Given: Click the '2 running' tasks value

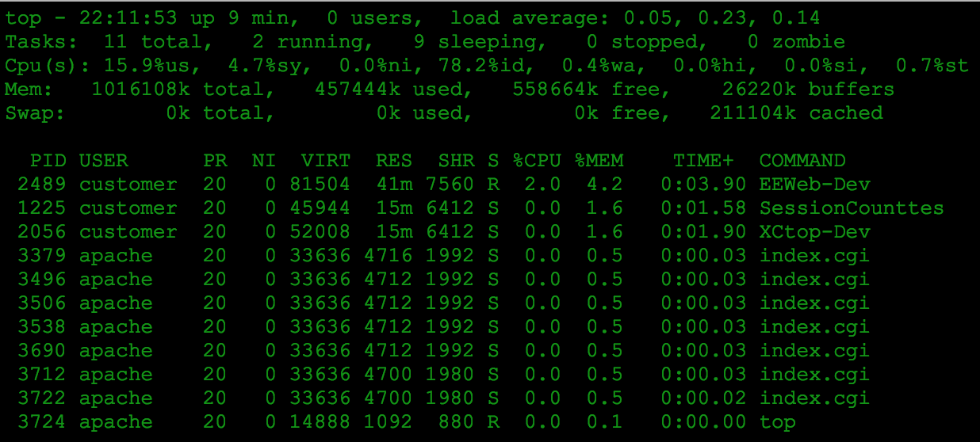Looking at the screenshot, I should click(x=308, y=41).
